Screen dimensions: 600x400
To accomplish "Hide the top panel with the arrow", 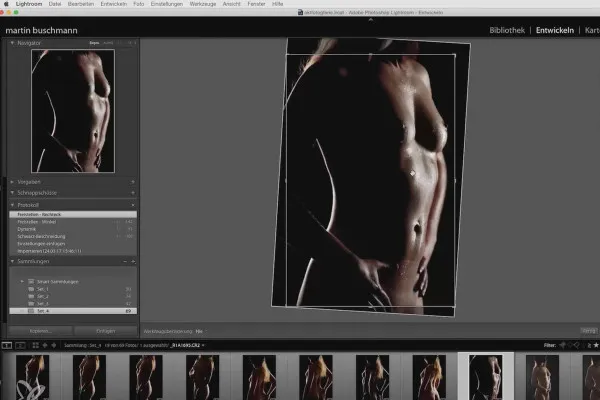I will pos(370,20).
